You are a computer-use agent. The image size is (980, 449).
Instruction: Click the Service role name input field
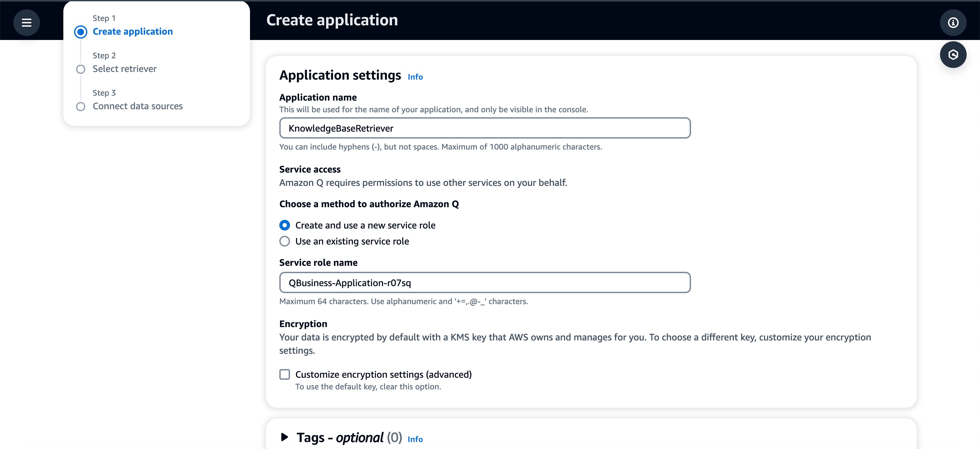click(x=485, y=282)
